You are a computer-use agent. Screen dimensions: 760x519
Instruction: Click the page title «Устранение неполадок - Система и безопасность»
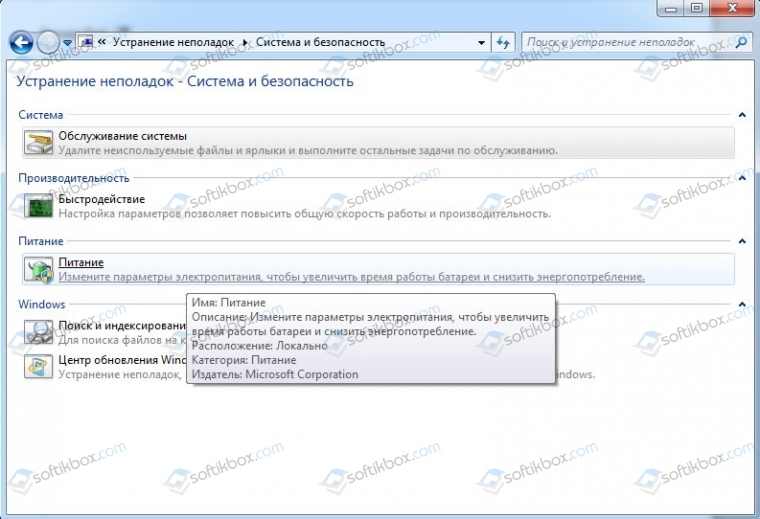coord(185,81)
